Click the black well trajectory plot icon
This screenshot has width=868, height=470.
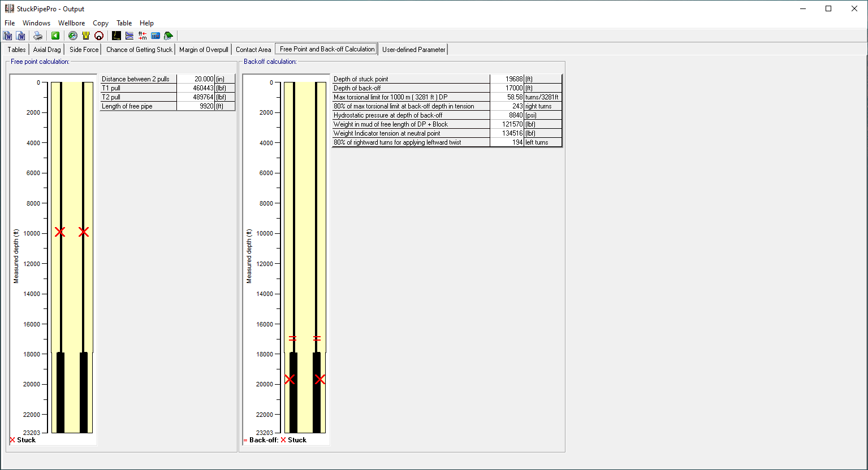[x=116, y=36]
